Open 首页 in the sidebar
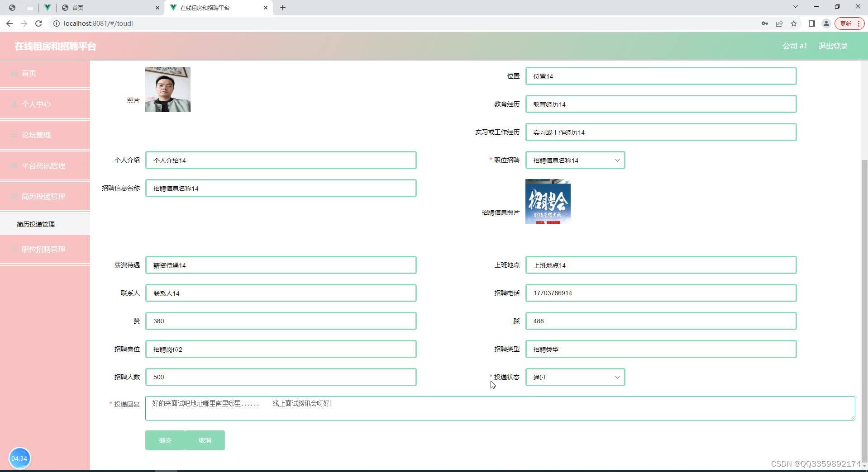868x472 pixels. (x=45, y=73)
